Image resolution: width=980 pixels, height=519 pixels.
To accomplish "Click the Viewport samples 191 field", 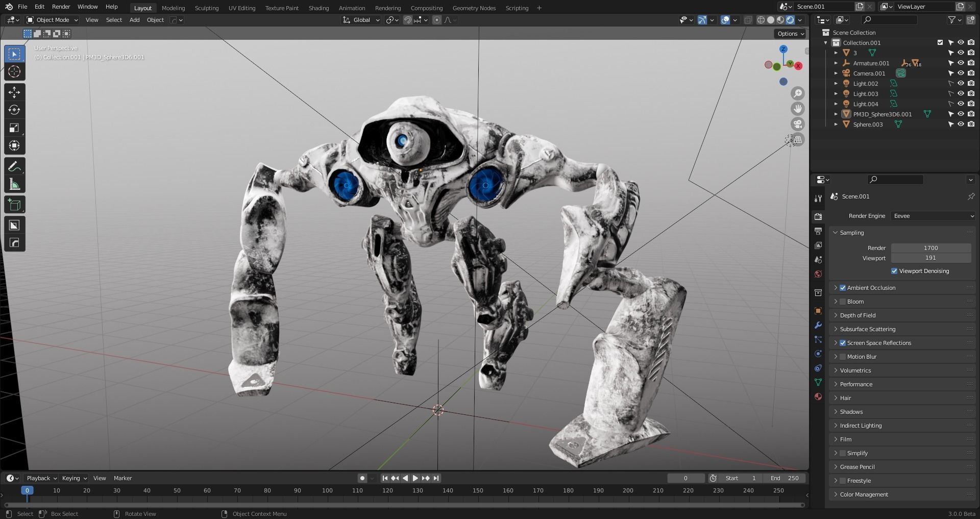I will (931, 258).
